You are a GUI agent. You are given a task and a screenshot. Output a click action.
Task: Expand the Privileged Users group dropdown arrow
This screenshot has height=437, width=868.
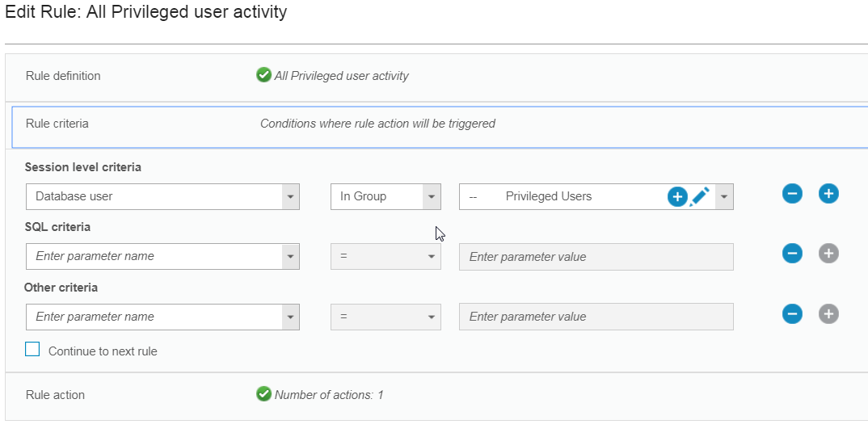(723, 196)
